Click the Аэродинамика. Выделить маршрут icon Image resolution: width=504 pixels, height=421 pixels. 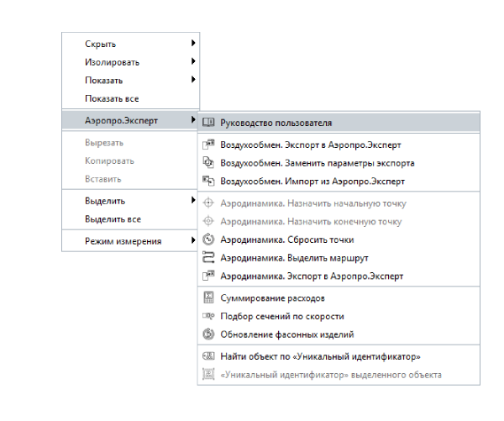[x=209, y=258]
